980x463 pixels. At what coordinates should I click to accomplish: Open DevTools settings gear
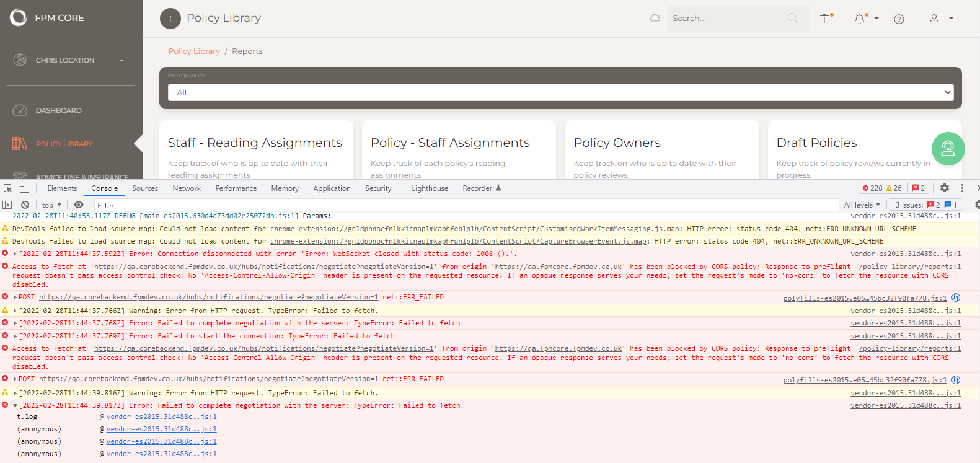tap(945, 188)
